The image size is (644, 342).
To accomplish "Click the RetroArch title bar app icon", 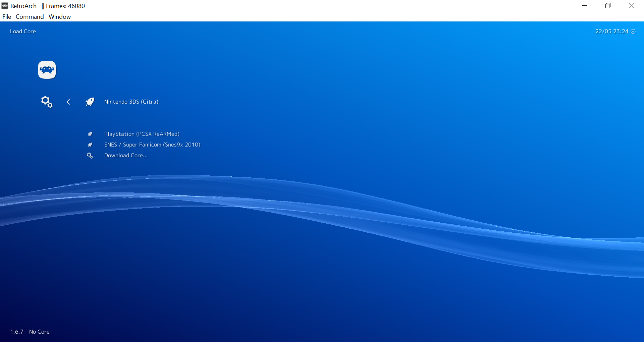I will click(x=5, y=6).
